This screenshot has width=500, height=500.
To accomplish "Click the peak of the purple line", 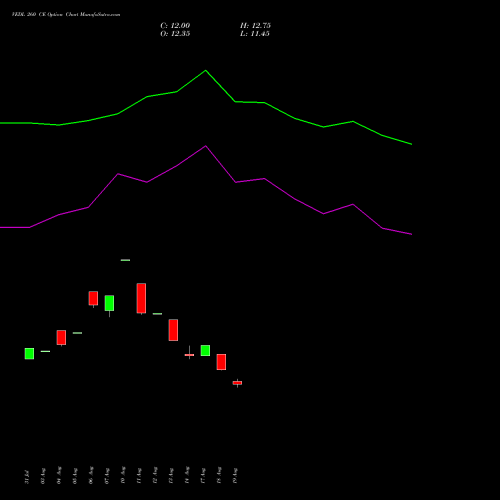I will (x=206, y=146).
